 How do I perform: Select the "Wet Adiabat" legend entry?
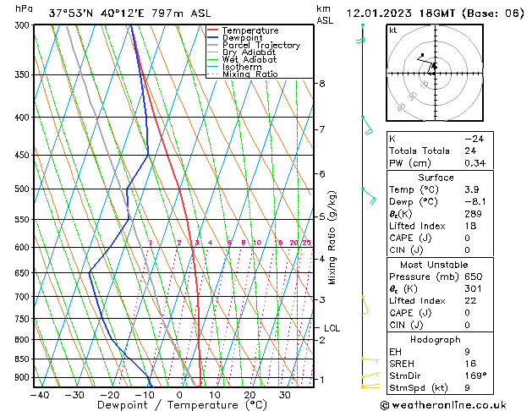(250, 59)
